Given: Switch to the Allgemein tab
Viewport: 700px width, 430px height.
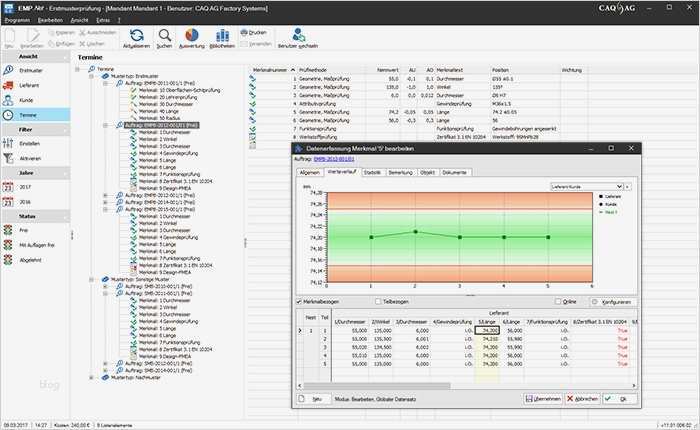Looking at the screenshot, I should tap(309, 172).
